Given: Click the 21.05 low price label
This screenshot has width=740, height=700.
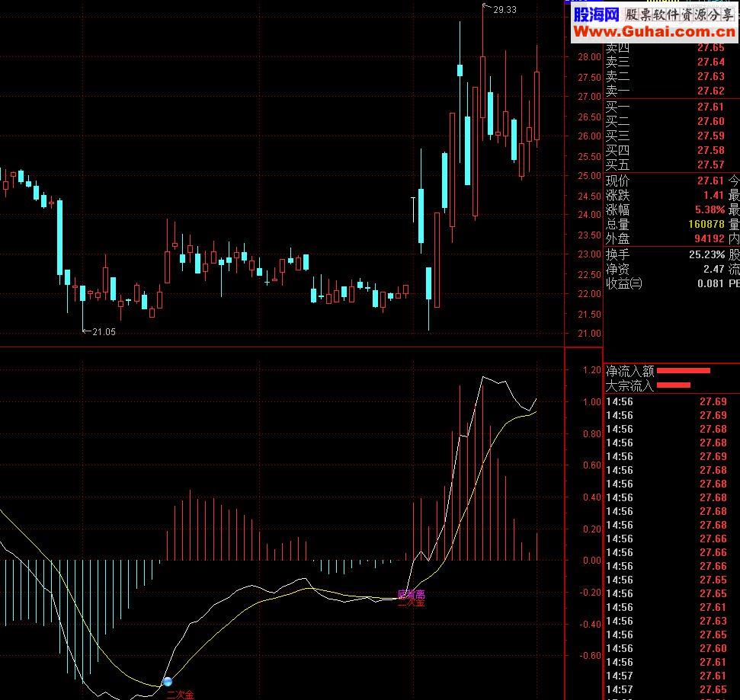Looking at the screenshot, I should tap(104, 331).
